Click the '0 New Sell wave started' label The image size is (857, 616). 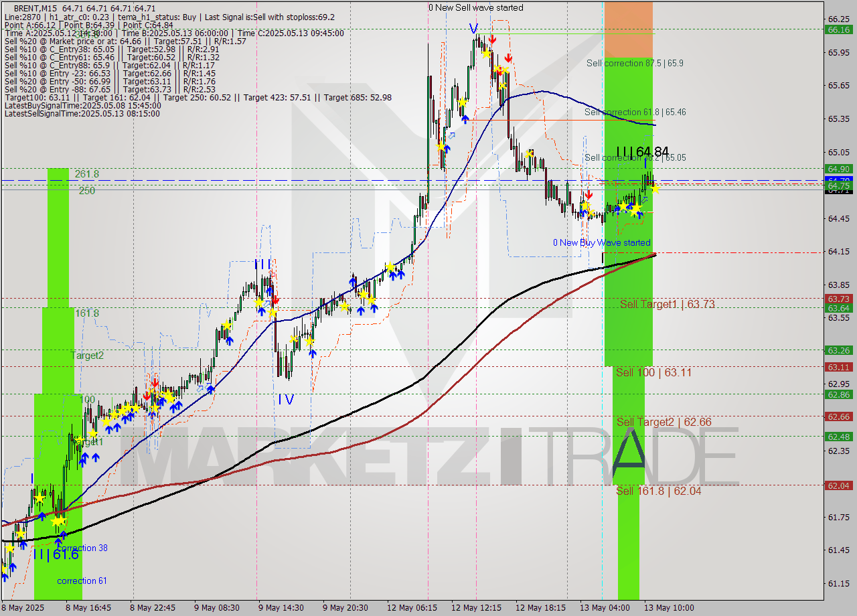coord(476,7)
